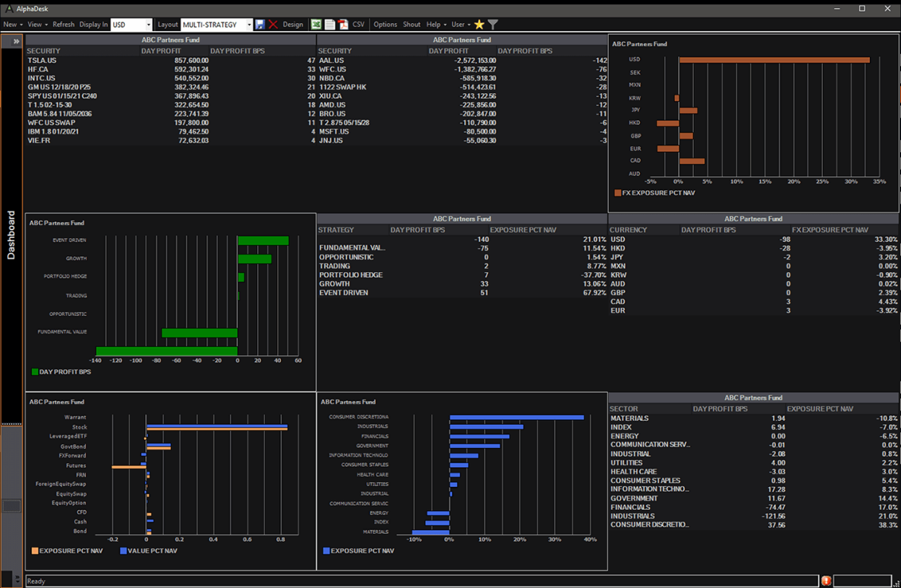Click the DAY PROFIT column header in the first table
Screen dimensions: 901x588
pyautogui.click(x=162, y=51)
